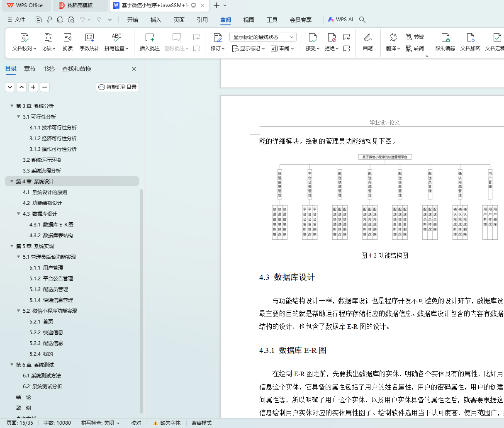Open the 会员专享 tab

[301, 19]
